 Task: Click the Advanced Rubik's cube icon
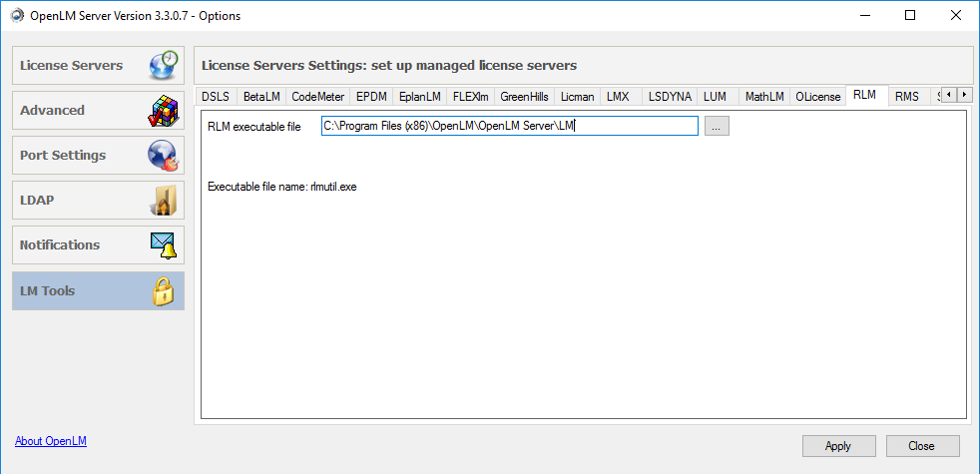point(163,111)
